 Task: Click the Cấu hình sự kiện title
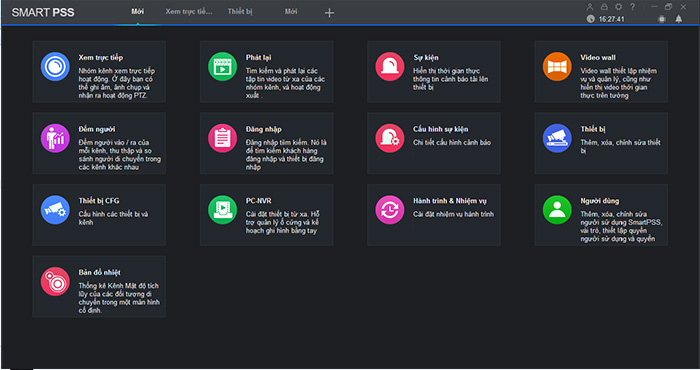441,129
